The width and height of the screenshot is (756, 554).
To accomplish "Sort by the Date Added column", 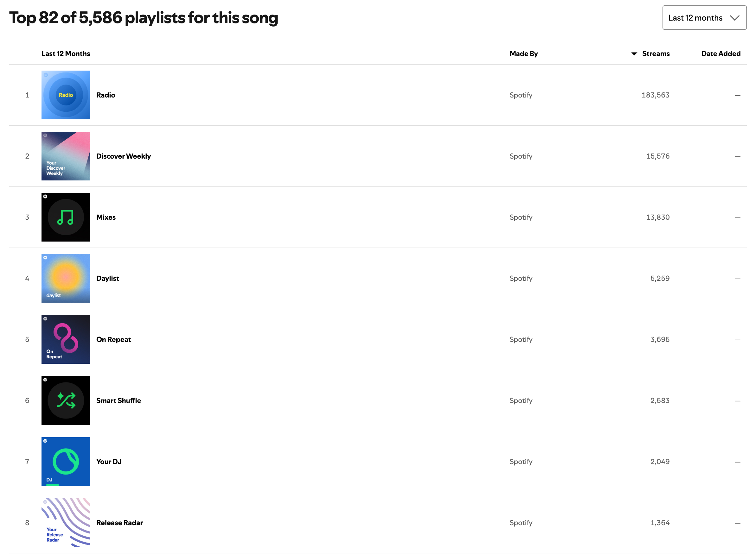I will pyautogui.click(x=721, y=54).
